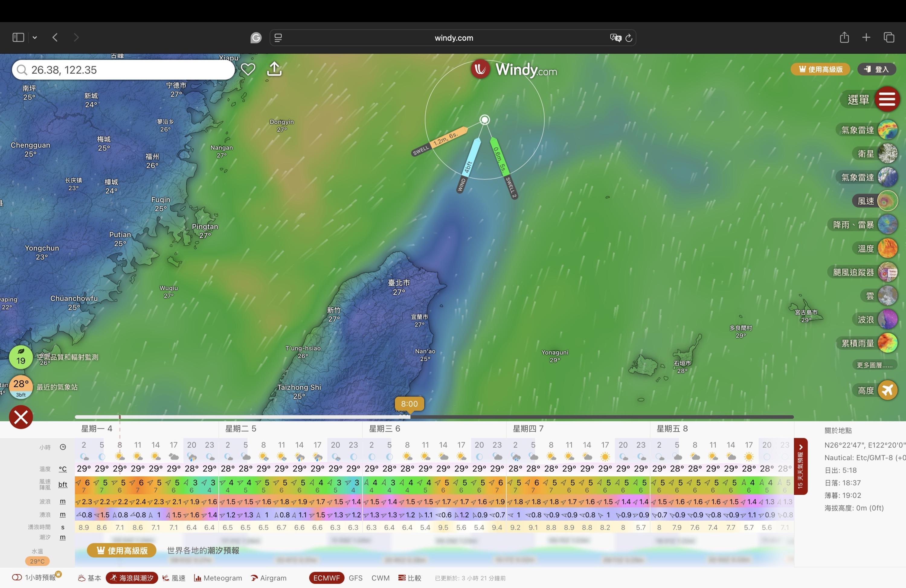The height and width of the screenshot is (588, 906).
Task: Open the red hamburger 選單 menu
Action: pos(887,99)
